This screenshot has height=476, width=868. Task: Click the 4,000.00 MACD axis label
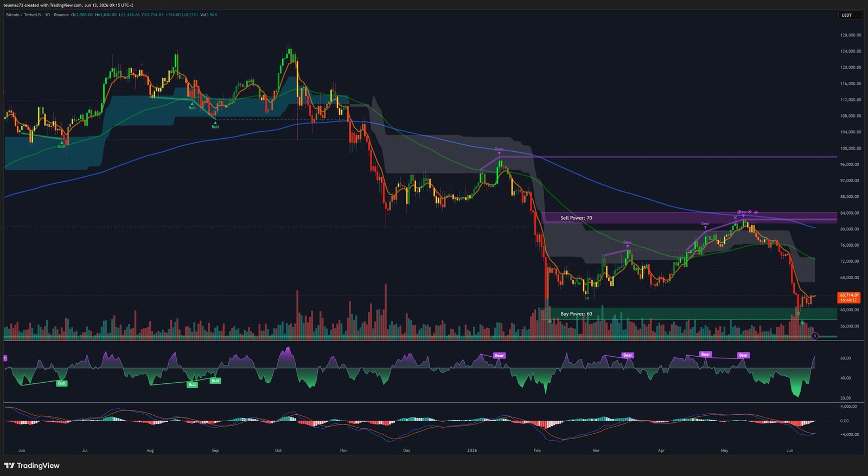tap(848, 407)
